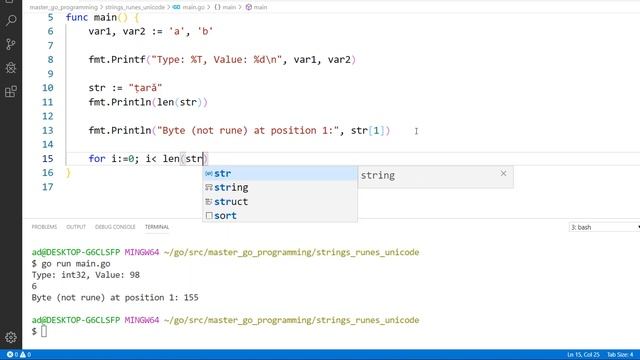Click the 'for' keyword on line 15
The width and height of the screenshot is (640, 360).
tap(97, 159)
